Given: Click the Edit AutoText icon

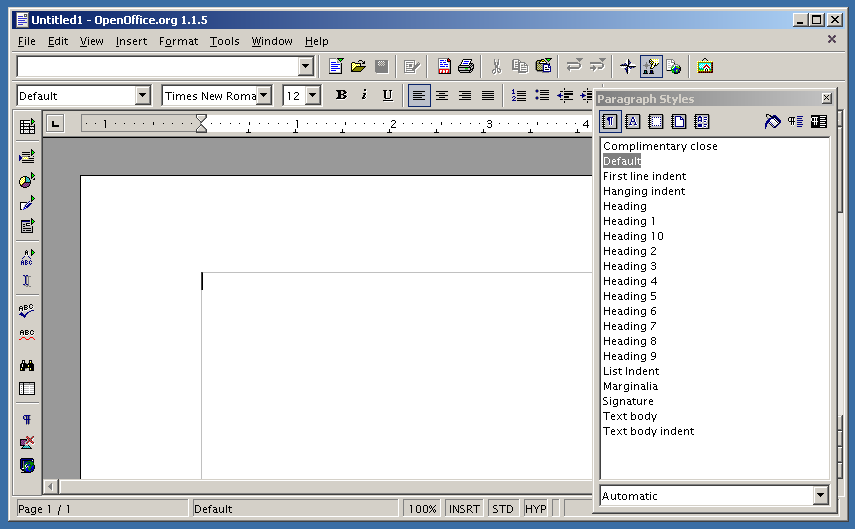Looking at the screenshot, I should [27, 257].
